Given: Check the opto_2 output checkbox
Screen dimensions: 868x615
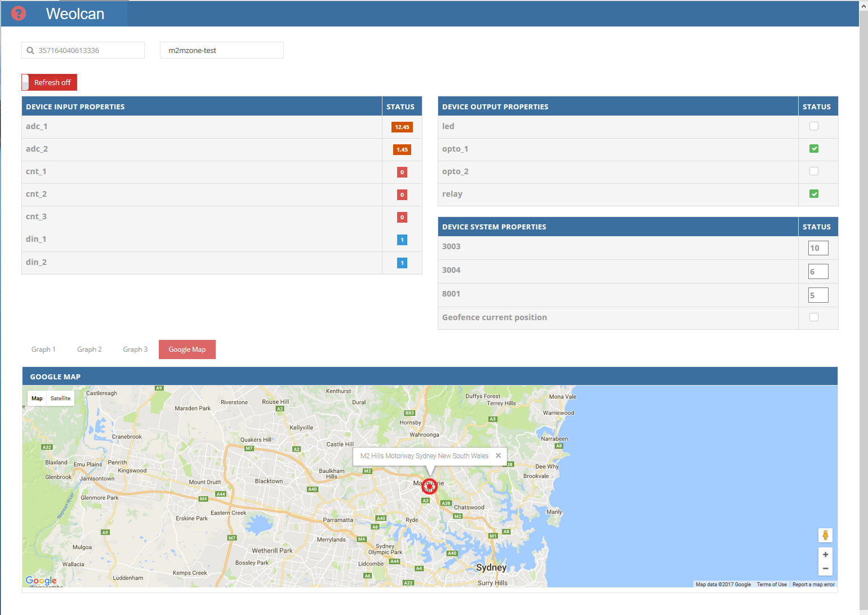Looking at the screenshot, I should click(x=814, y=171).
